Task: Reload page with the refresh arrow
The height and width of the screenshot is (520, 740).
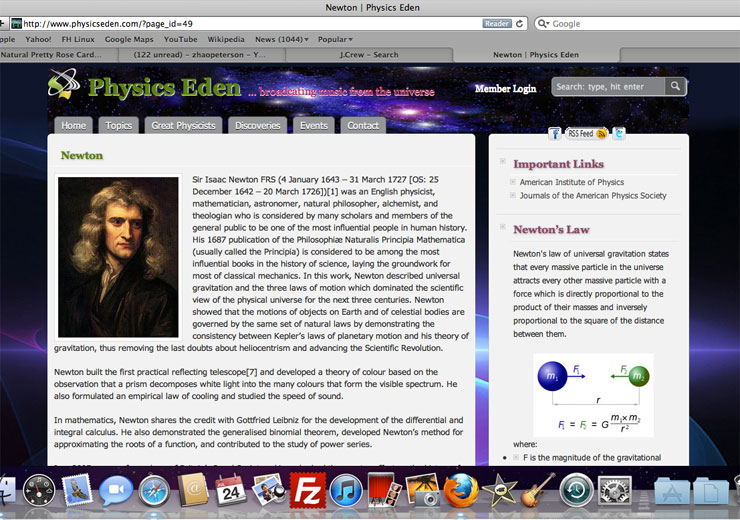Action: tap(520, 24)
